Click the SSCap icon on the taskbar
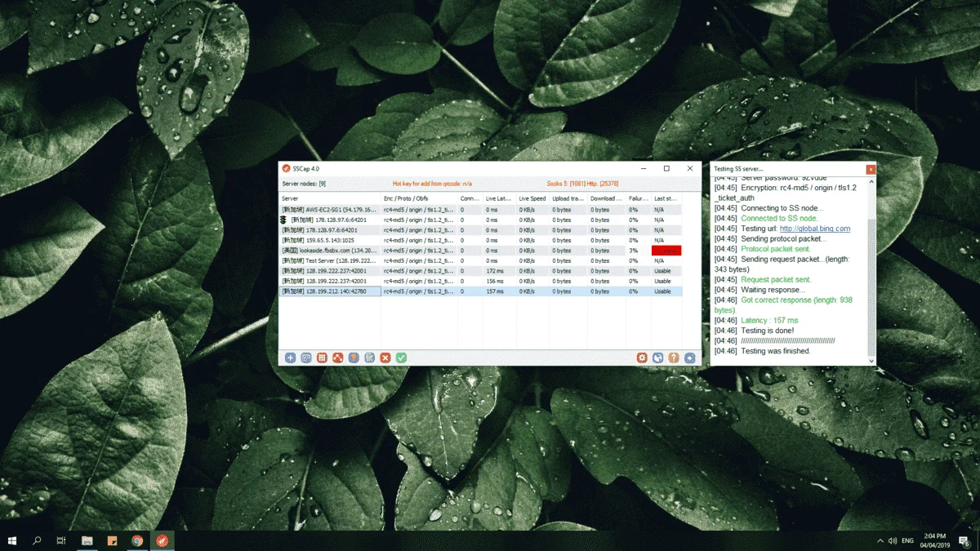 point(162,540)
